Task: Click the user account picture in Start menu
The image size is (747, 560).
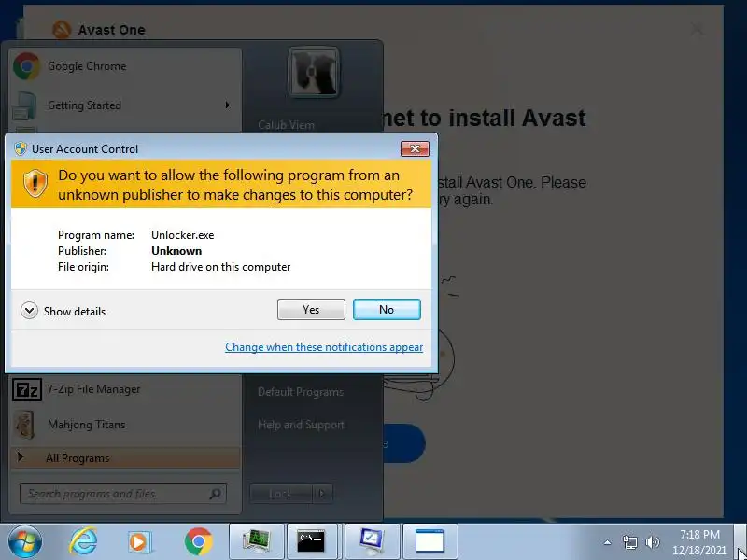Action: 314,72
